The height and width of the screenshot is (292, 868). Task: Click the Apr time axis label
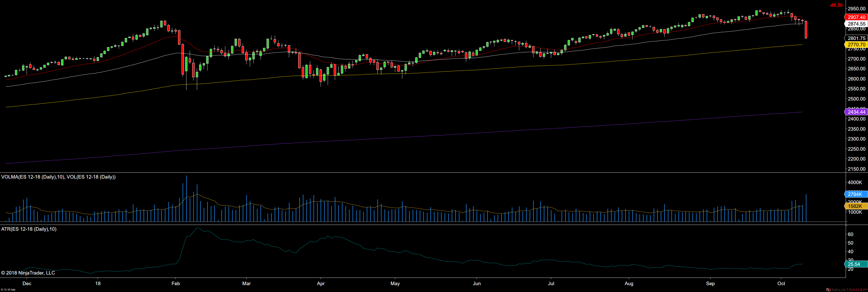(x=321, y=284)
